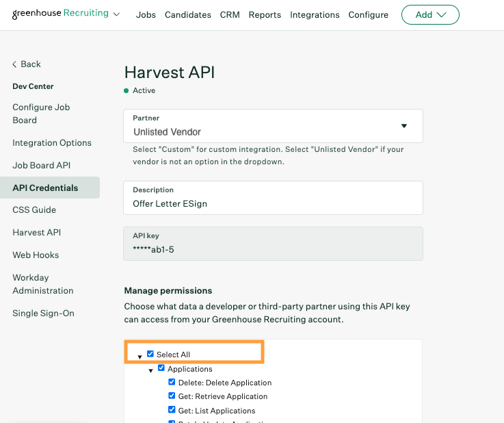Toggle the Applications checkbox
Viewport: 504px width, 423px height.
click(161, 368)
